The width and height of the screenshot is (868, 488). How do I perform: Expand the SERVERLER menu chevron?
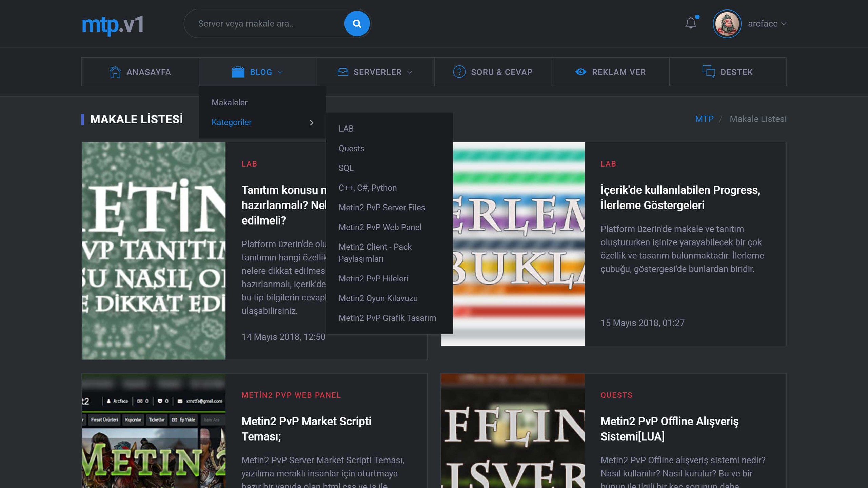(x=410, y=72)
